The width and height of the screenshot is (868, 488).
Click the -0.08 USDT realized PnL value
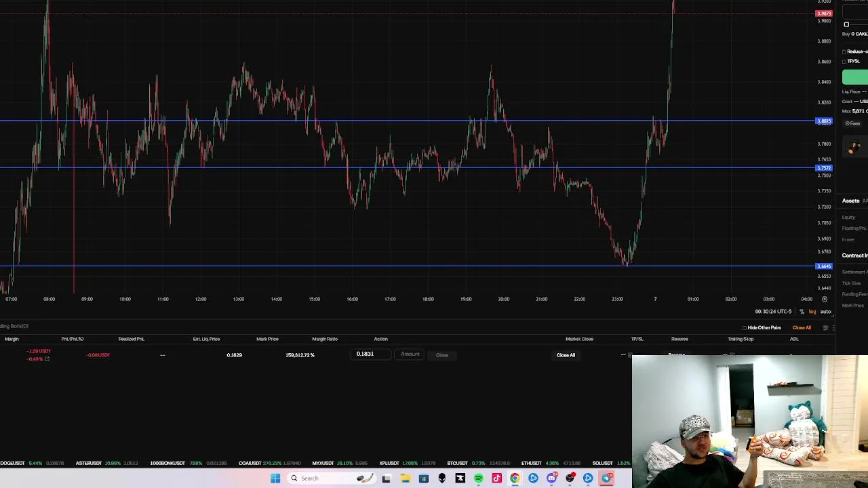pos(98,355)
